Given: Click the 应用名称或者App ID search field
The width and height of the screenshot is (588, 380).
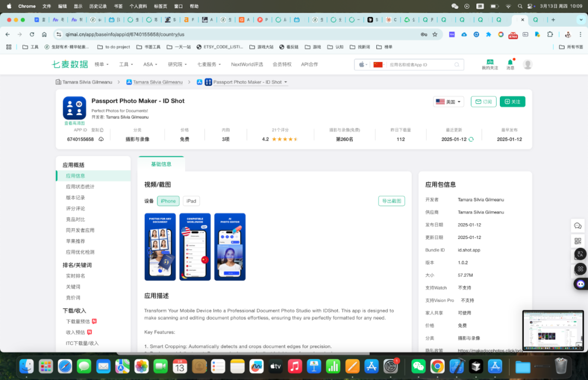Looking at the screenshot, I should point(419,65).
